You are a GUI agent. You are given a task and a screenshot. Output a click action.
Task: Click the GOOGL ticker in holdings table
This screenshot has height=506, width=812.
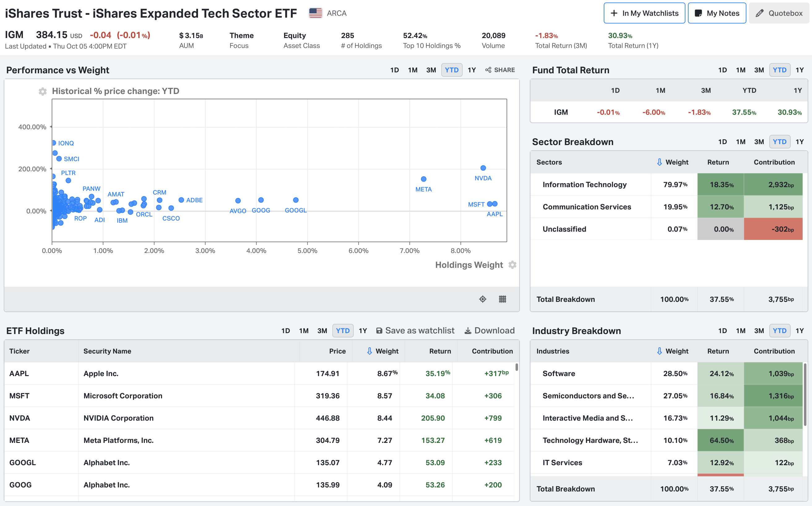click(22, 462)
